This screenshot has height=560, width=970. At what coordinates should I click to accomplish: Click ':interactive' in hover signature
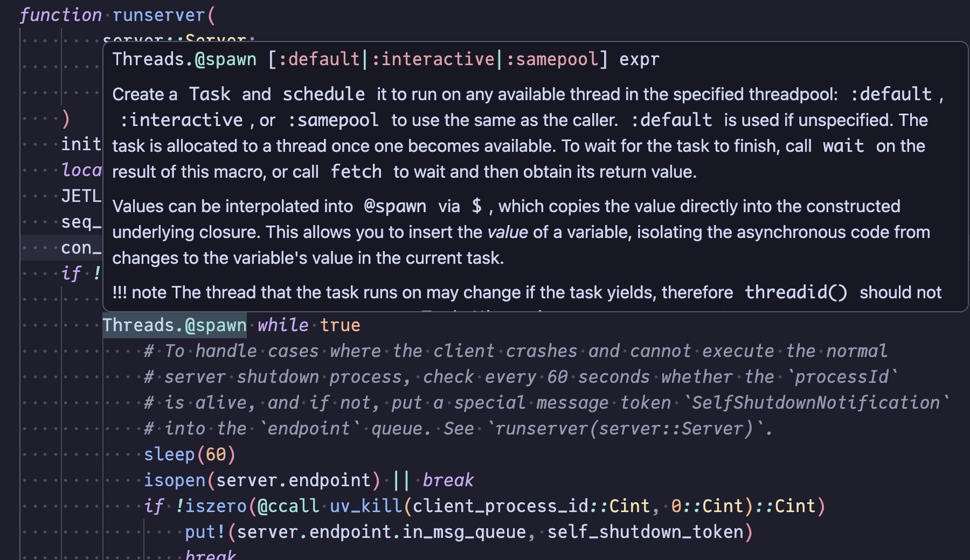pyautogui.click(x=432, y=59)
